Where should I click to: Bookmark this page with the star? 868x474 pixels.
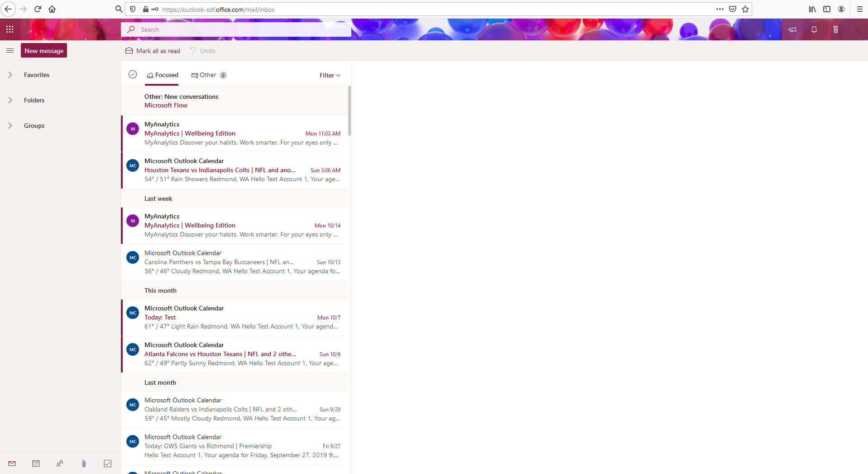(x=745, y=9)
